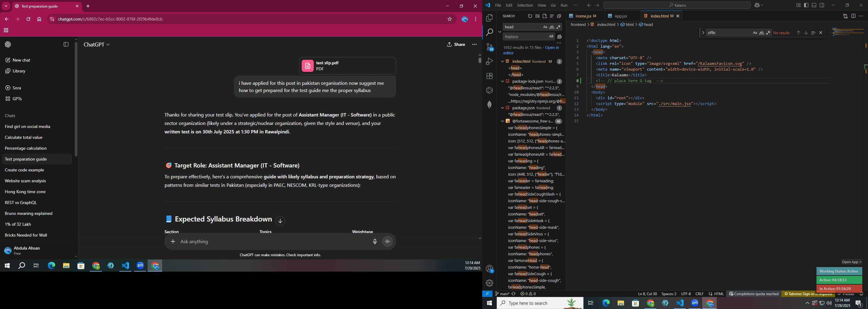Switch search results to tree view
The height and width of the screenshot is (309, 868).
(552, 16)
